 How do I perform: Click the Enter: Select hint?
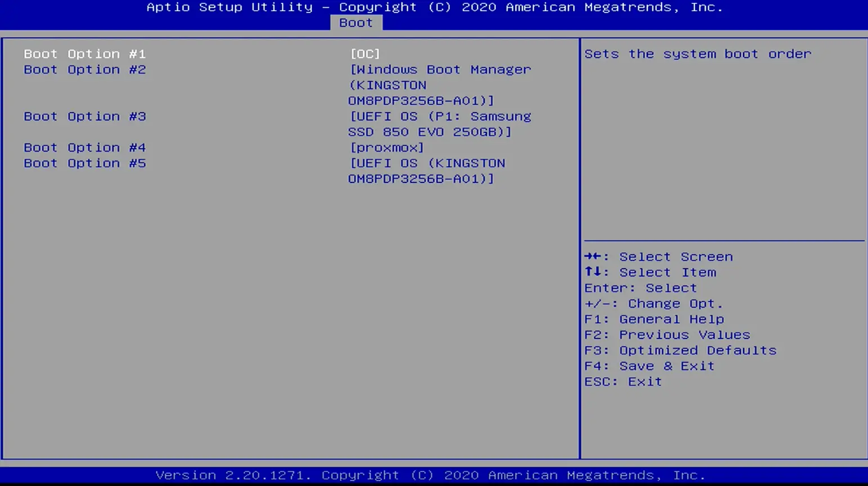[640, 288]
